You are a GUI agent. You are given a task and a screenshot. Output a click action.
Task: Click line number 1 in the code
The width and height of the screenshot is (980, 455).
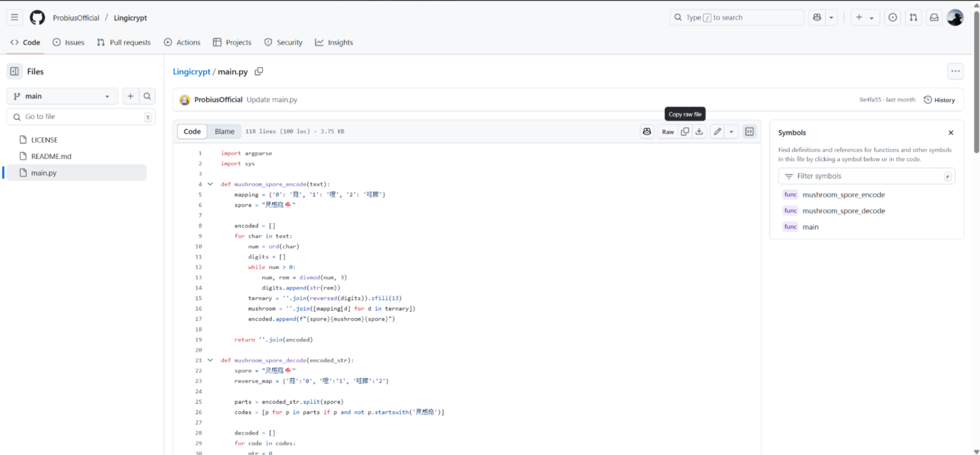pyautogui.click(x=200, y=153)
